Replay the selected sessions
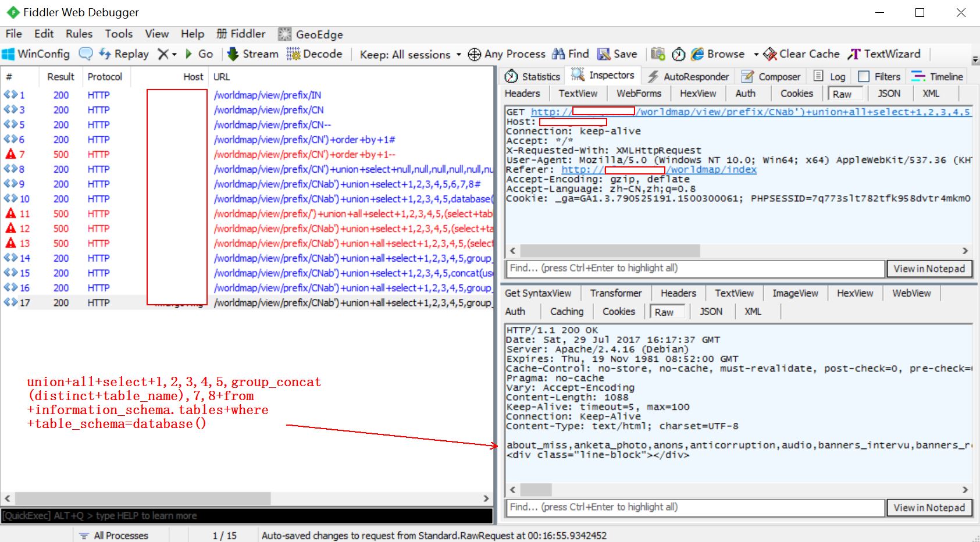Screen dimensions: 980x542 click(x=124, y=54)
